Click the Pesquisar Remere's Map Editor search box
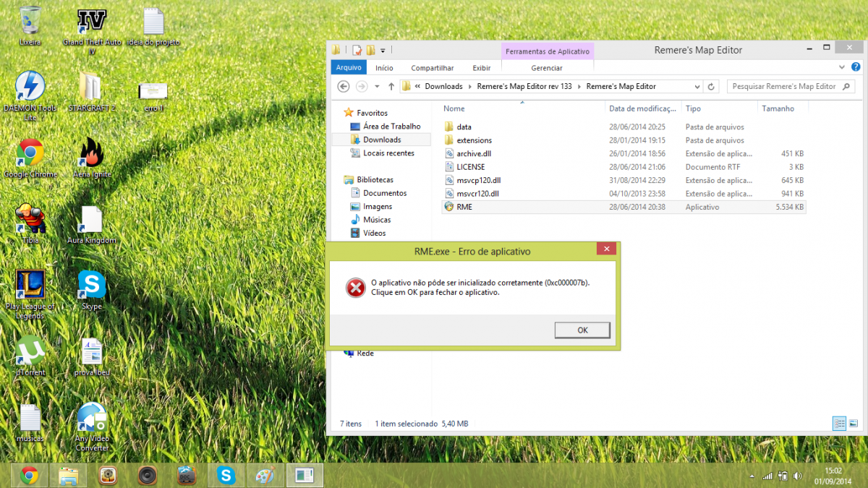This screenshot has height=488, width=868. click(785, 87)
